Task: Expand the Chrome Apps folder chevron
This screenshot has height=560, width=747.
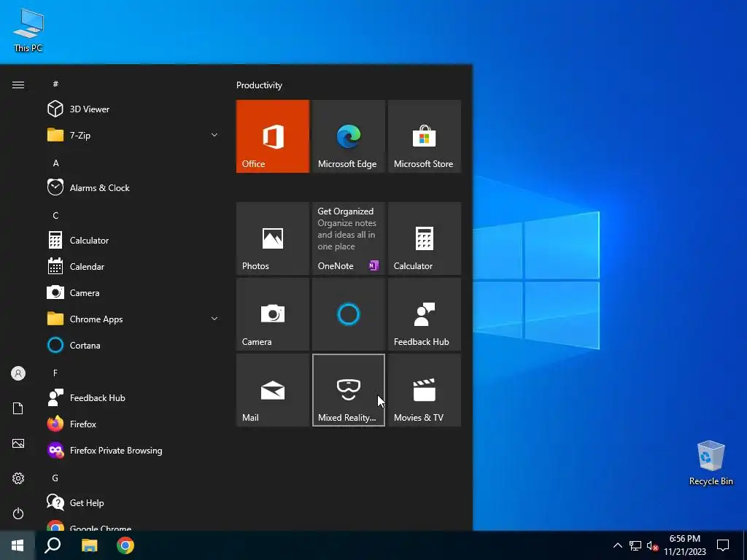Action: point(214,319)
